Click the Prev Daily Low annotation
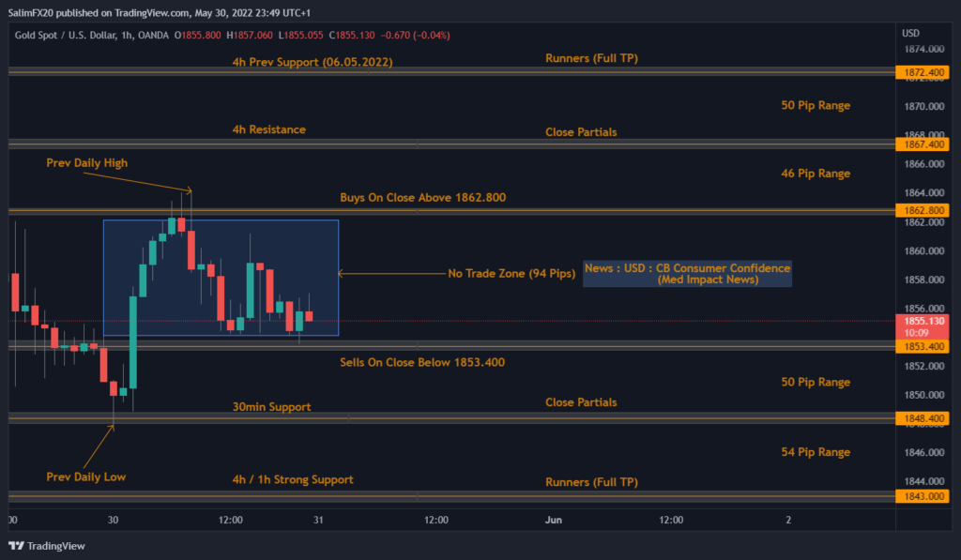 (85, 477)
